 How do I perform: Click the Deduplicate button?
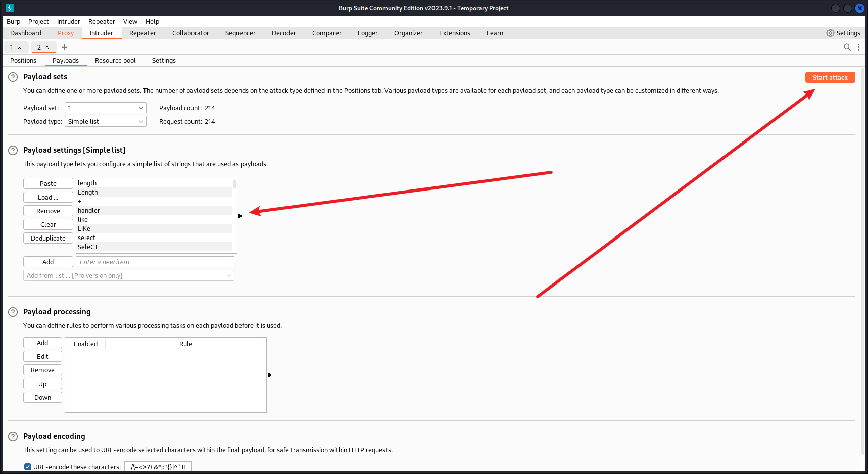click(48, 238)
